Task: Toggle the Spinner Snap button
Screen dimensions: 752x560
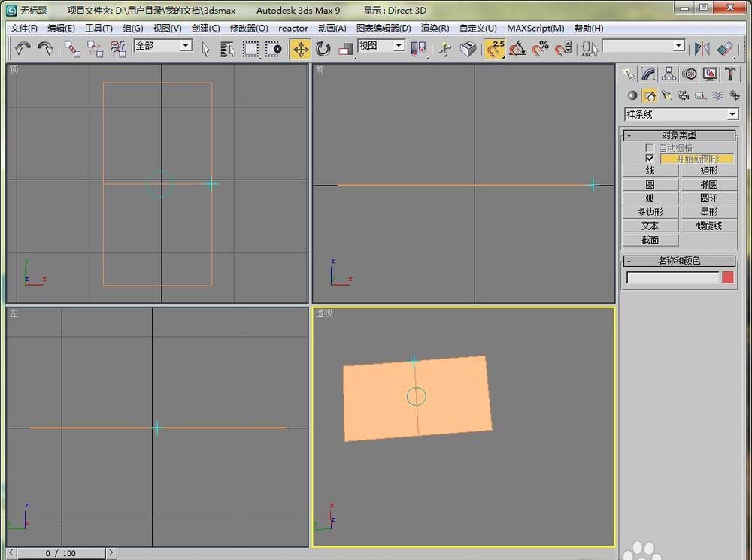Action: (563, 49)
